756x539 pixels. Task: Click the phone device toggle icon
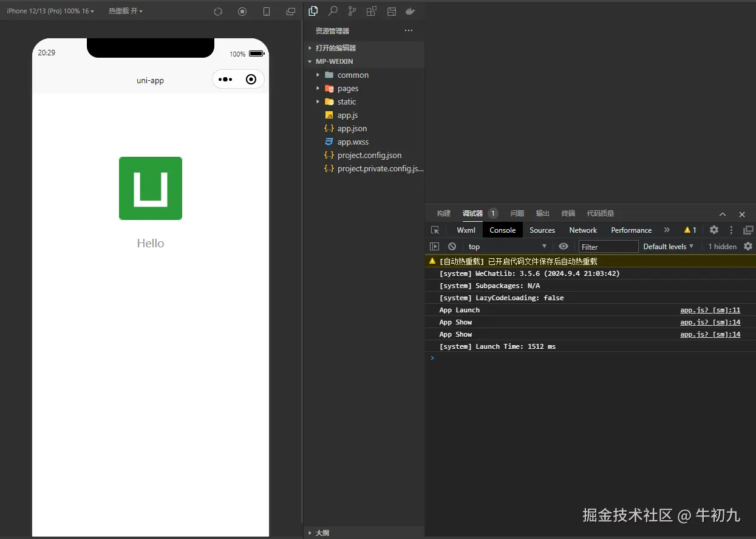[x=267, y=12]
